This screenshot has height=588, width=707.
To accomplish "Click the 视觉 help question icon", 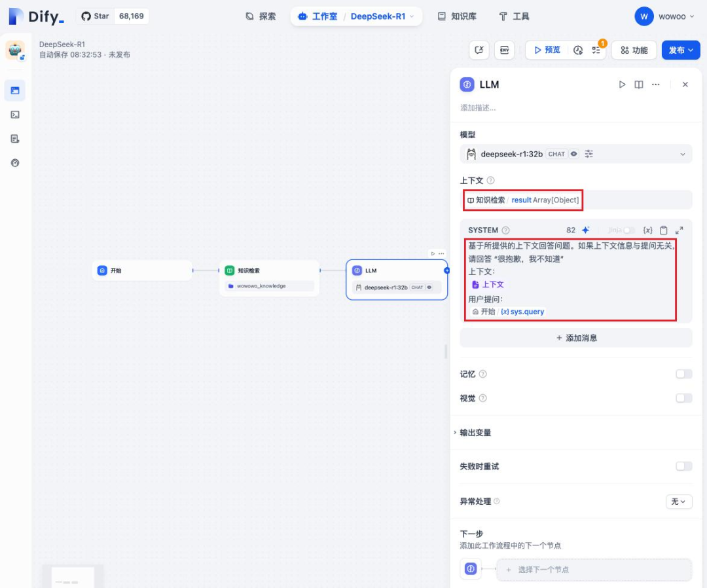I will (482, 398).
